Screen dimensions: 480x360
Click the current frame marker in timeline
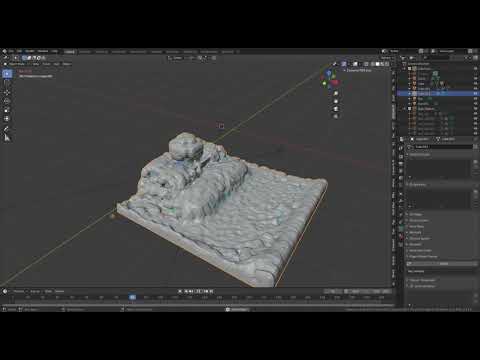(132, 297)
